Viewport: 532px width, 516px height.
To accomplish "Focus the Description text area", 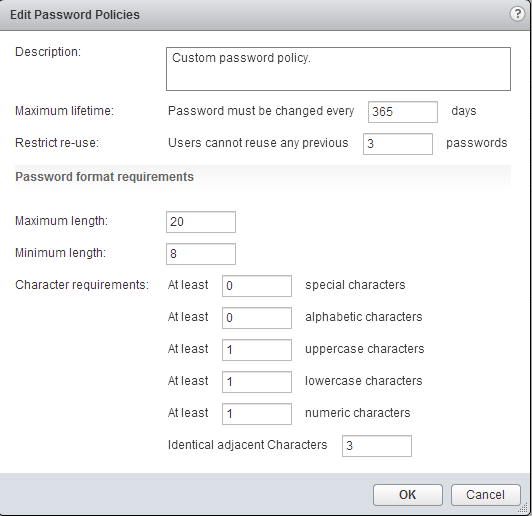I will [338, 69].
